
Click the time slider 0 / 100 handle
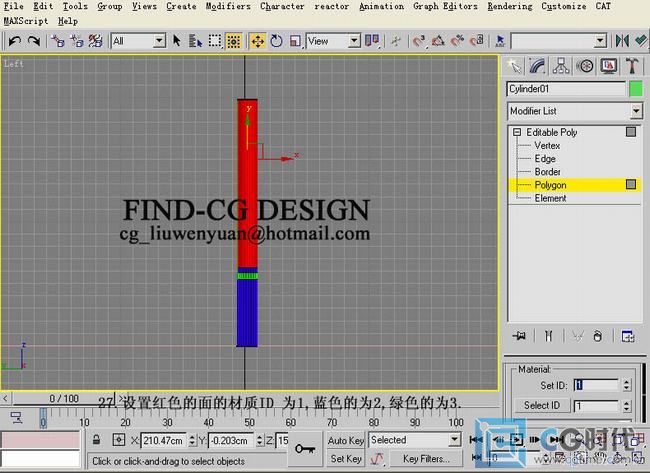pos(64,399)
